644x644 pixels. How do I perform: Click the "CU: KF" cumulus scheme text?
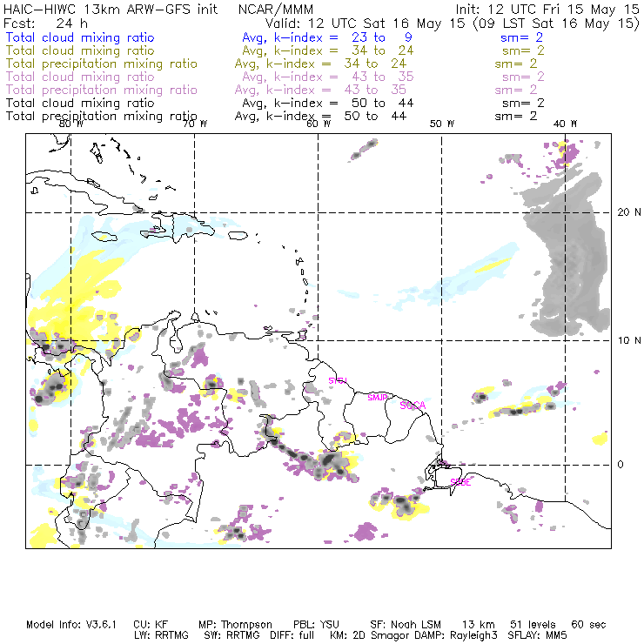(151, 625)
